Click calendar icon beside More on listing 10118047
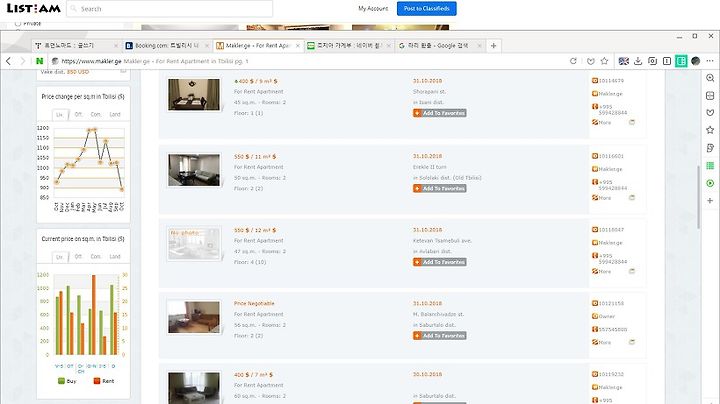 coord(632,271)
